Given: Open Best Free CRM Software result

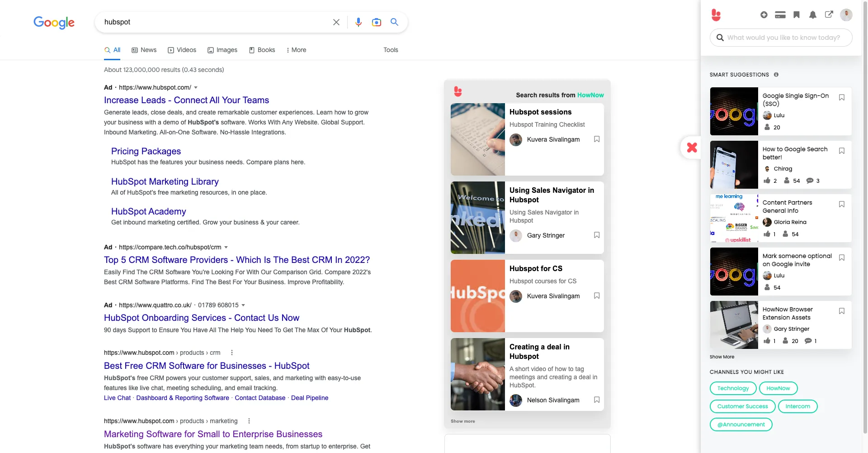Looking at the screenshot, I should (x=207, y=366).
